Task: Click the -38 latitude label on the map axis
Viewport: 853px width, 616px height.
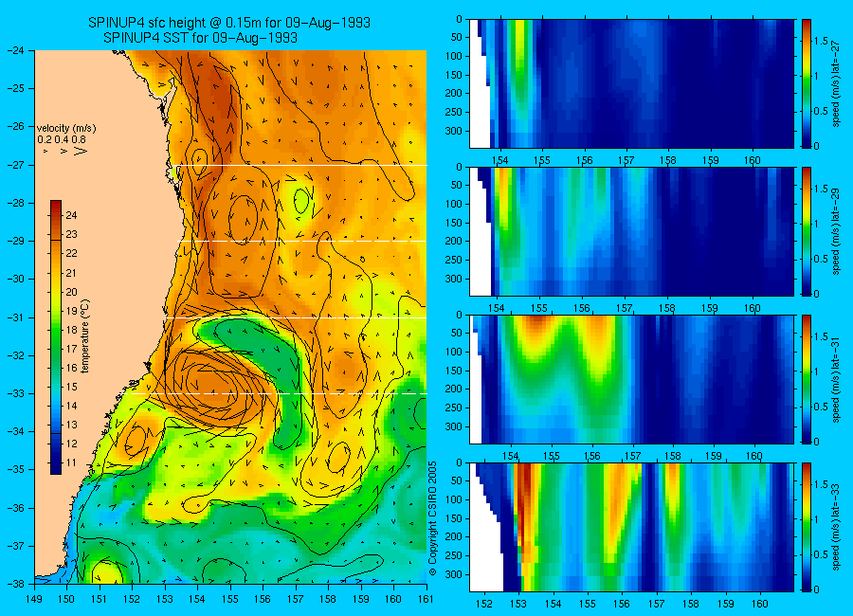Action: [x=16, y=584]
